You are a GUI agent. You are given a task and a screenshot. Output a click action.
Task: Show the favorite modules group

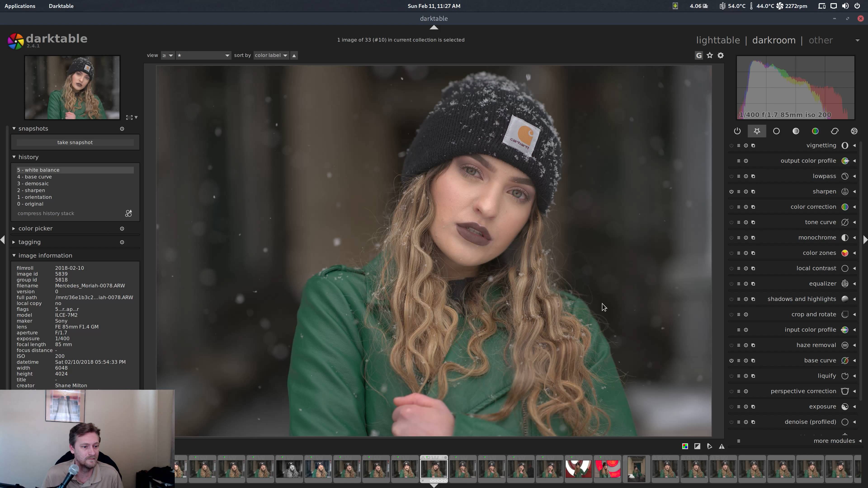pyautogui.click(x=757, y=131)
